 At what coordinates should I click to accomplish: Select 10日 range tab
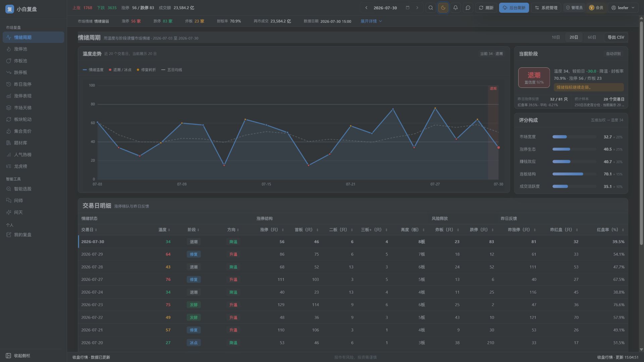coord(555,38)
